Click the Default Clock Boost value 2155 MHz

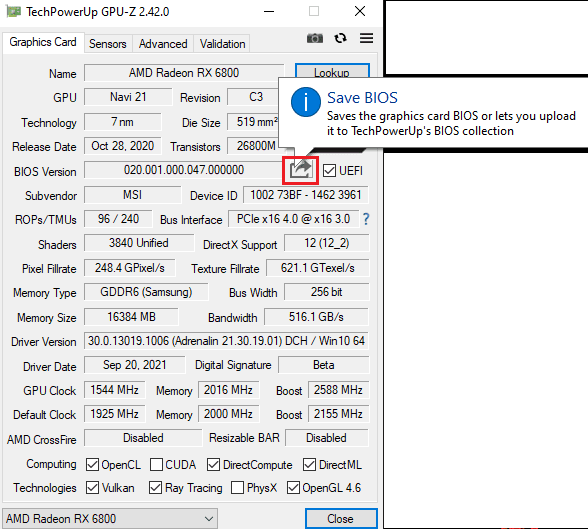tap(338, 414)
